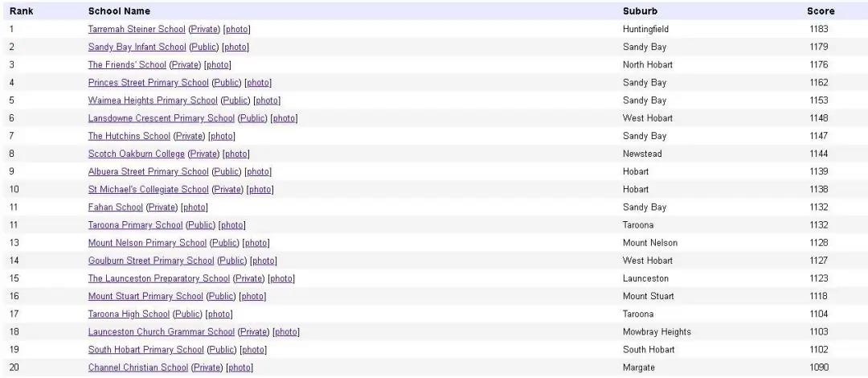Click Private link next to Fahan School
Viewport: 868px width, 378px height.
pos(162,207)
